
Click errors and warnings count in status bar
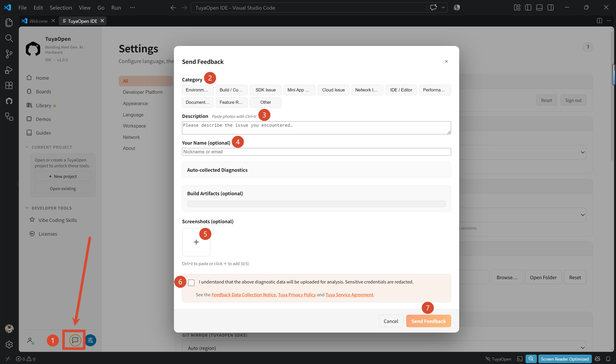pyautogui.click(x=25, y=359)
